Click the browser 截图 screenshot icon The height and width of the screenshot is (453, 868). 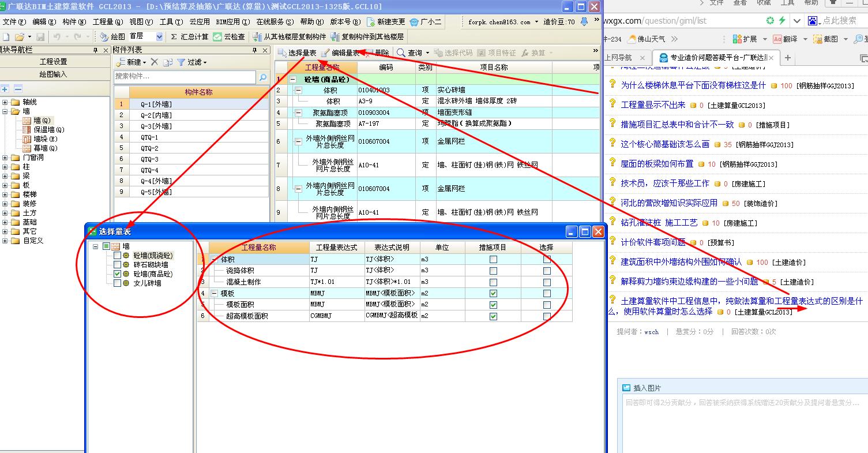tap(817, 39)
